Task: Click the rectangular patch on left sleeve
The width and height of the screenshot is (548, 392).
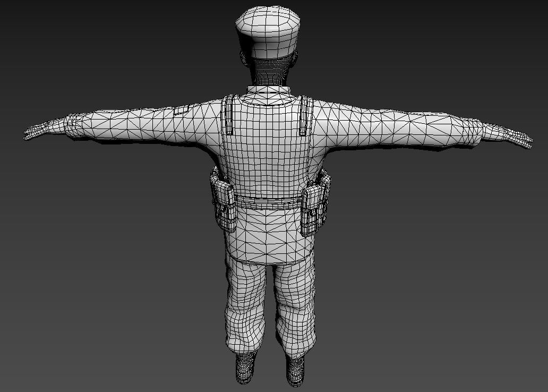Action: tap(181, 110)
